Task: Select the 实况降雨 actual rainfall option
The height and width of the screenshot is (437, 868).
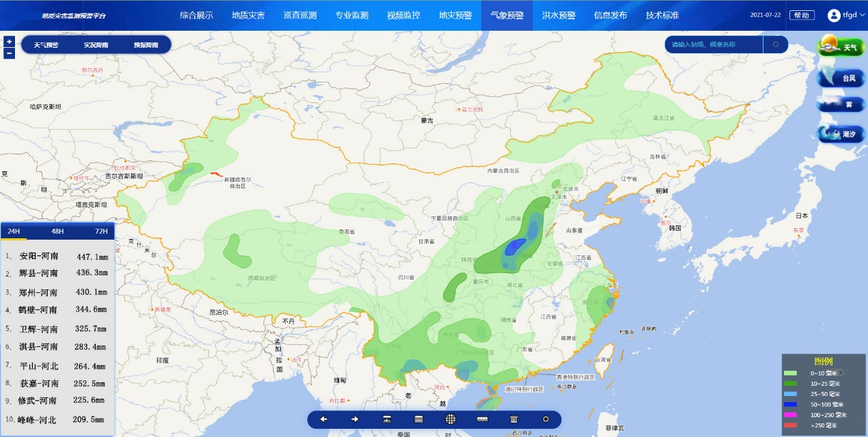Action: pyautogui.click(x=96, y=45)
